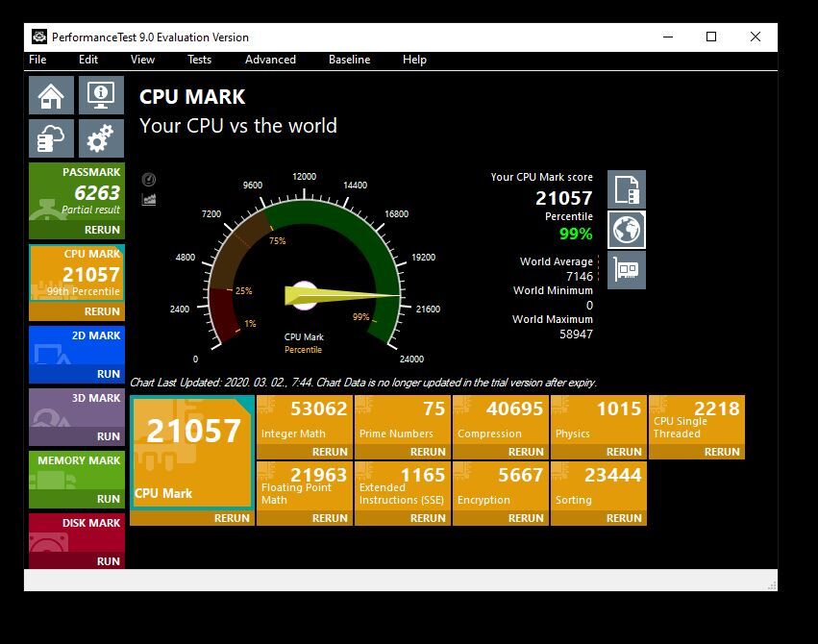The height and width of the screenshot is (644, 818).
Task: Run the 3D Mark test
Action: pos(77,436)
